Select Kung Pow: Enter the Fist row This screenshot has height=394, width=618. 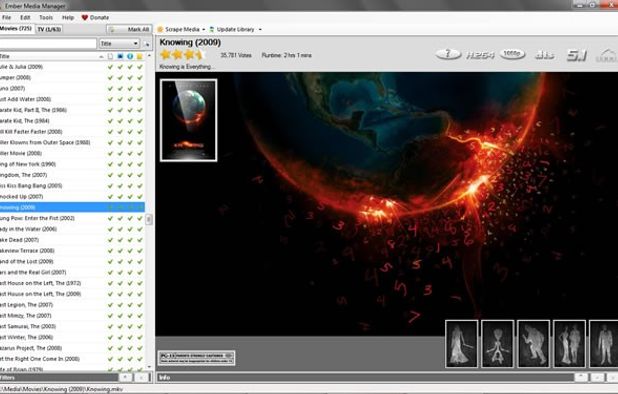click(x=73, y=218)
